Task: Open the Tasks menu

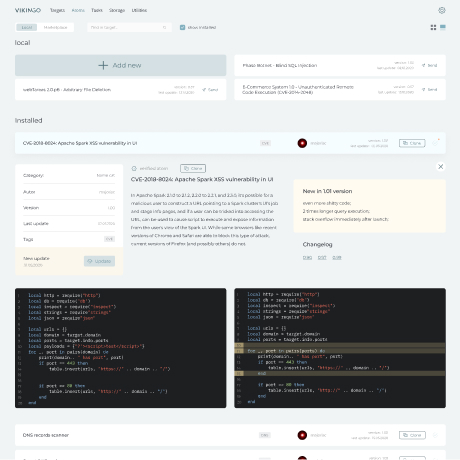Action: pyautogui.click(x=97, y=10)
